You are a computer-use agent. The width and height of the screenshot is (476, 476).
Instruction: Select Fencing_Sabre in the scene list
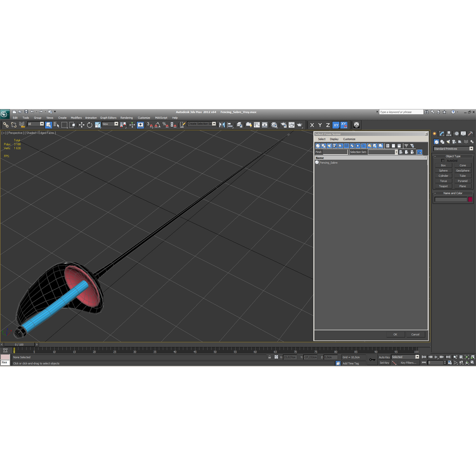click(328, 163)
